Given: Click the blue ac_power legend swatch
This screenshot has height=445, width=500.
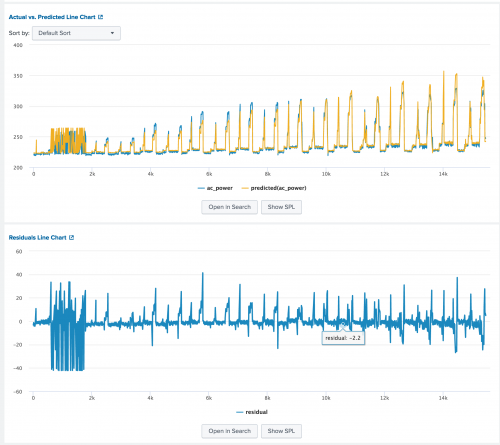Looking at the screenshot, I should click(201, 188).
